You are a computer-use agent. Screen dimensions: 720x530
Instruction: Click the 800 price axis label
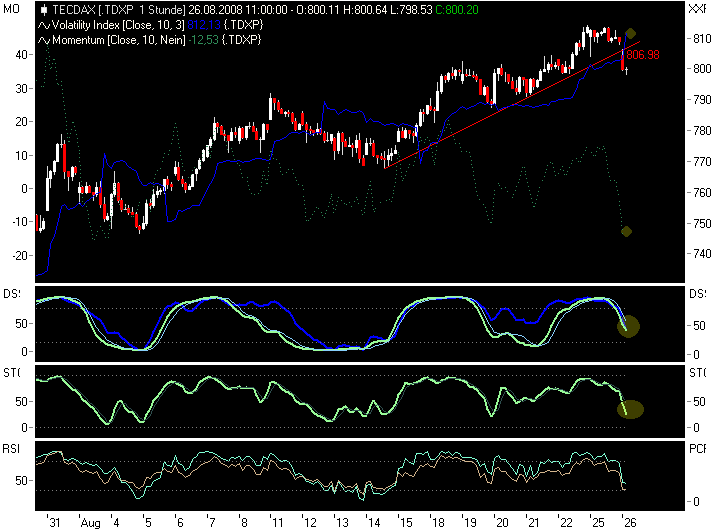pyautogui.click(x=702, y=69)
